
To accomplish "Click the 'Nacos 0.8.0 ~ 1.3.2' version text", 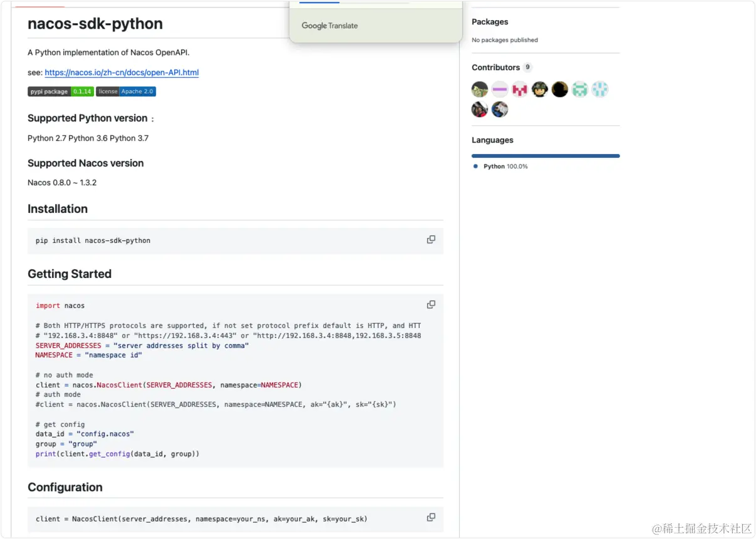I will click(62, 183).
